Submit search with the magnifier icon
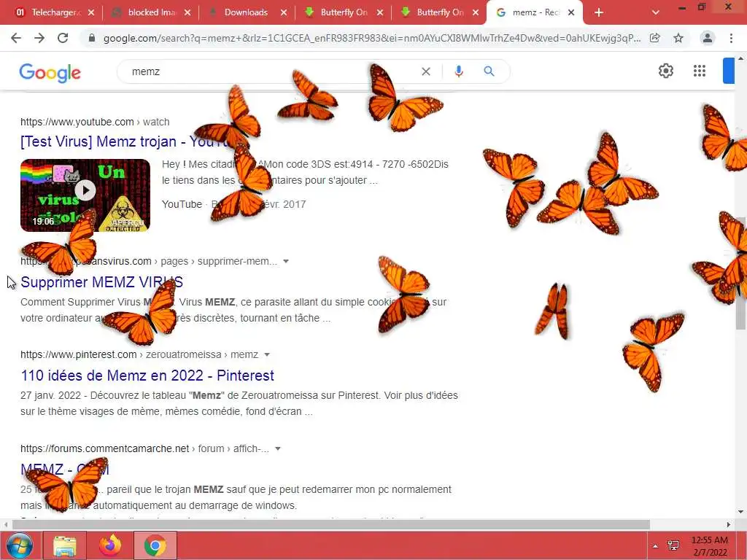 (x=489, y=71)
